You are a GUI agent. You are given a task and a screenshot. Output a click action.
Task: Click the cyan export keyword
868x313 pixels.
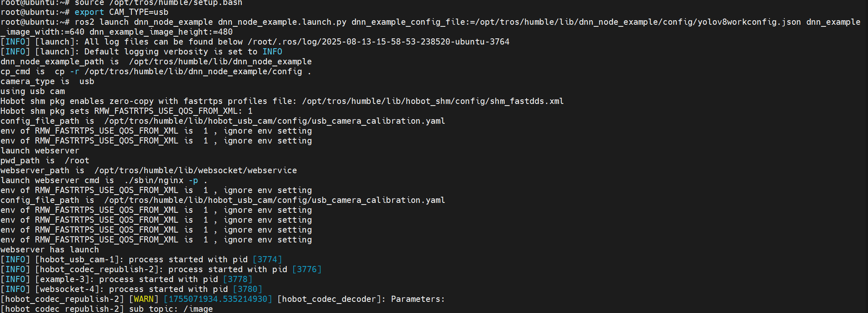[89, 12]
